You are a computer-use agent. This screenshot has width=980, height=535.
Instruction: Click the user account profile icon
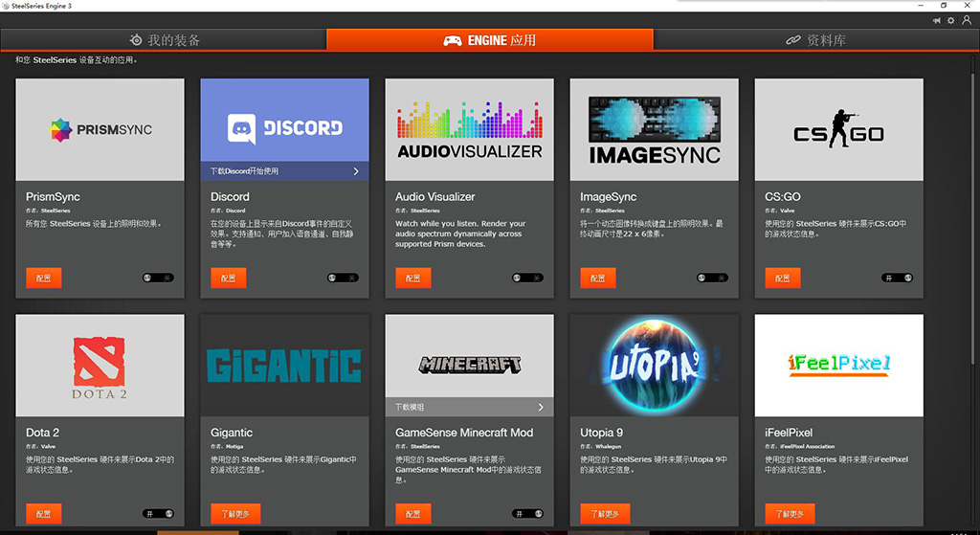pos(966,20)
